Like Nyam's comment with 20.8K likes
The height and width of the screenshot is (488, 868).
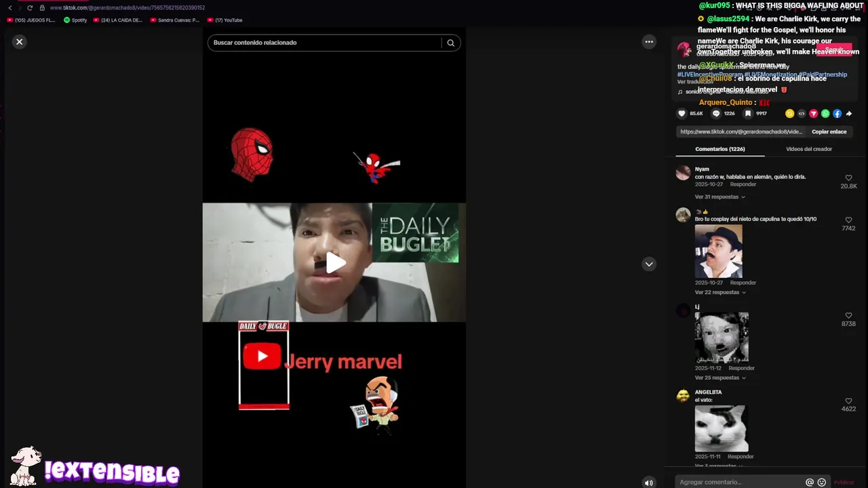(848, 178)
